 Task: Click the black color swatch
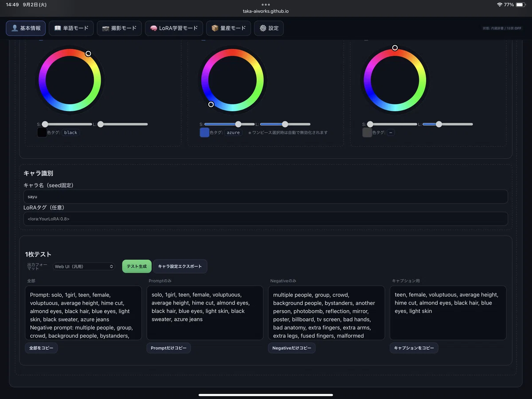pos(42,133)
